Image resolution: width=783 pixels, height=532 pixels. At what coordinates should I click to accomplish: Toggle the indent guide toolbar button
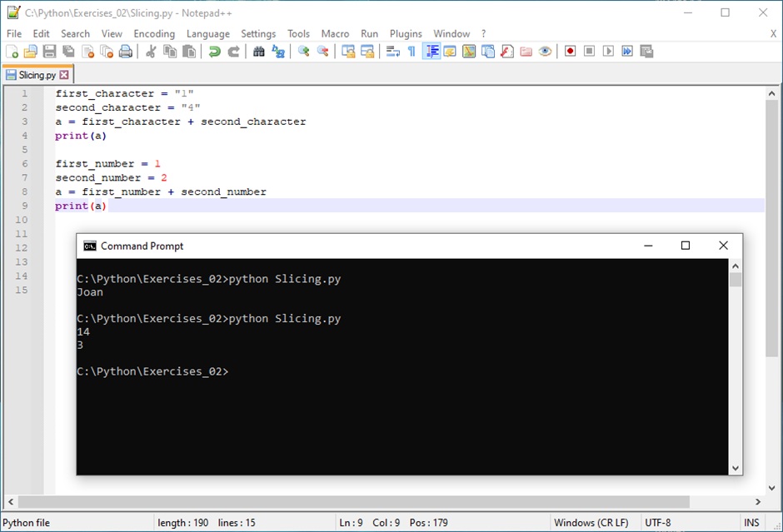click(x=431, y=52)
